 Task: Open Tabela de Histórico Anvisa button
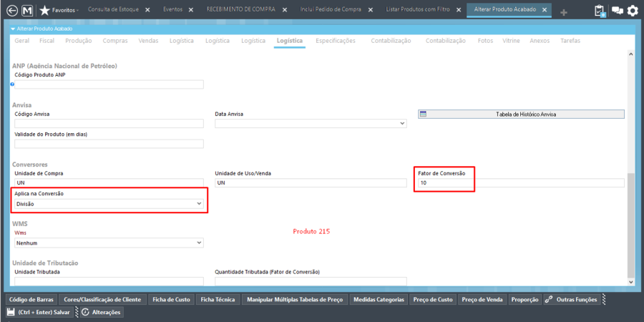pos(521,114)
